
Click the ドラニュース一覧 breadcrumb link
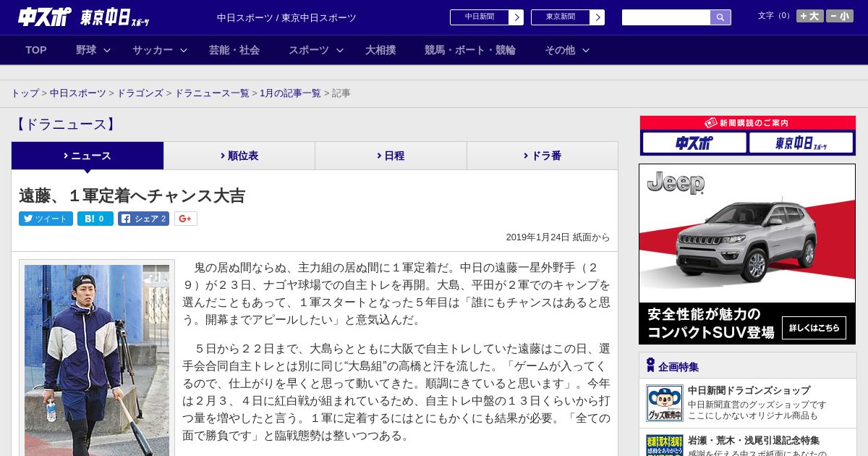pyautogui.click(x=212, y=93)
